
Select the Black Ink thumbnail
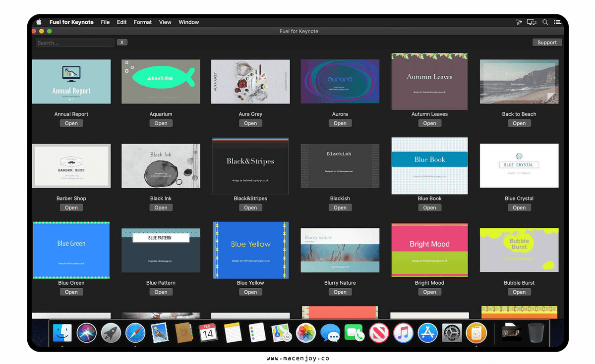tap(161, 166)
